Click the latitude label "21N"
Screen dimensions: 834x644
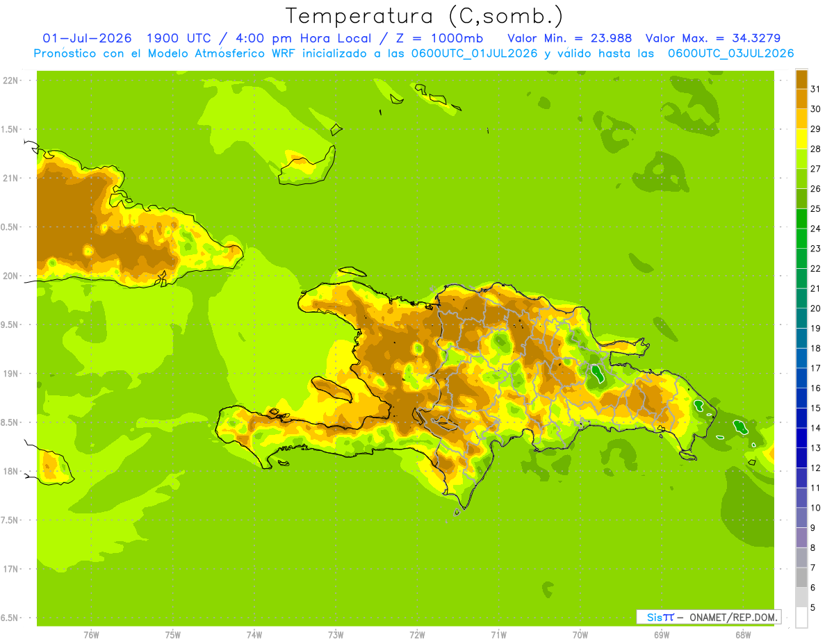coord(10,178)
